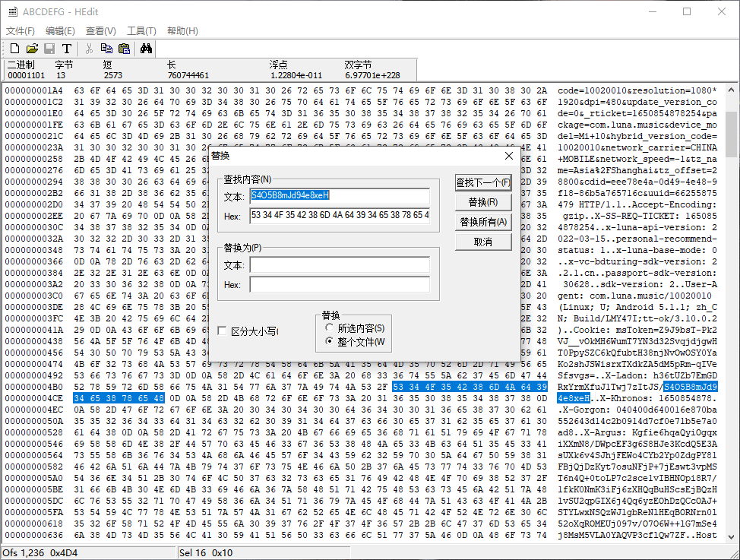Click the Paste clipboard icon
This screenshot has height=560, width=740.
pyautogui.click(x=124, y=47)
